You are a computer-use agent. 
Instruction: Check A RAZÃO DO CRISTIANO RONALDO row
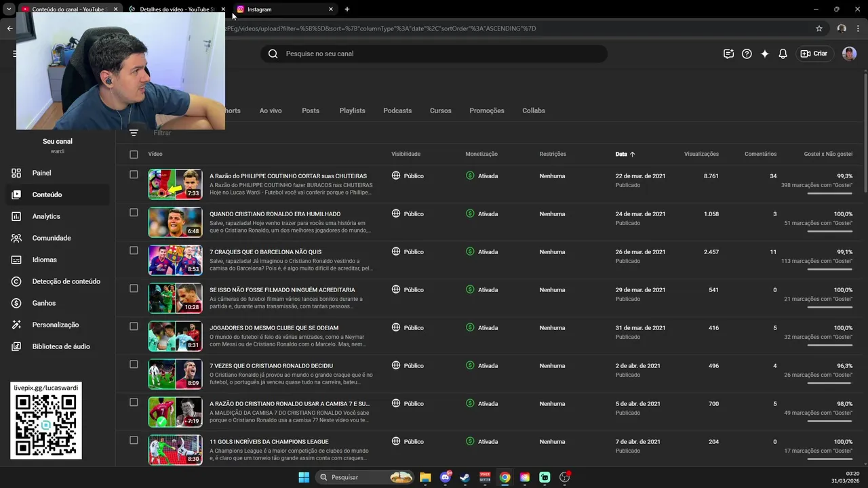[x=134, y=403]
